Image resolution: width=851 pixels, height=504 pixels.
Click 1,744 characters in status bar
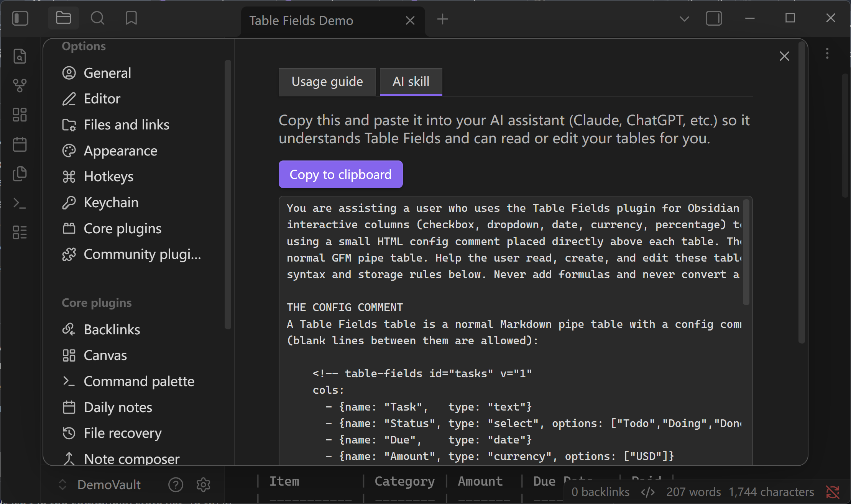click(x=771, y=492)
